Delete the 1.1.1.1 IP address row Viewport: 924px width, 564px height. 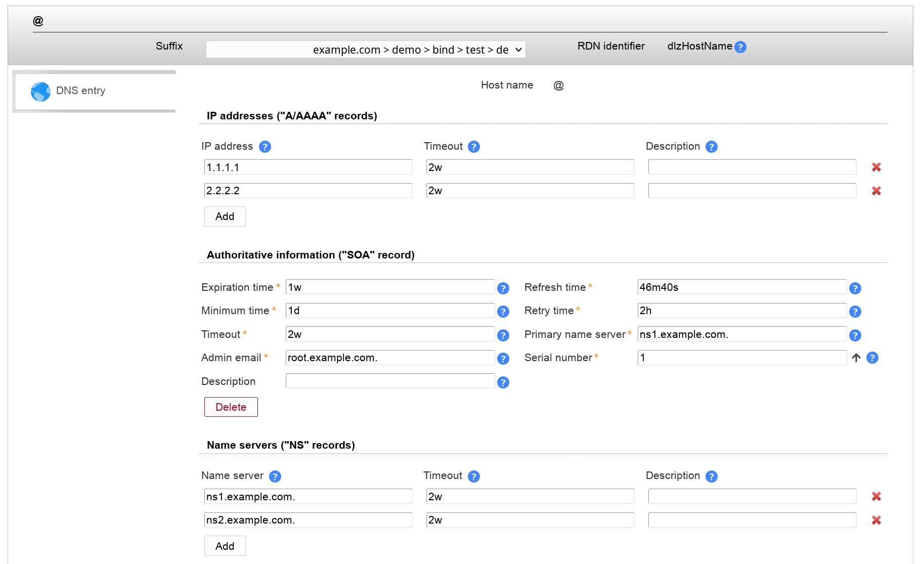876,167
